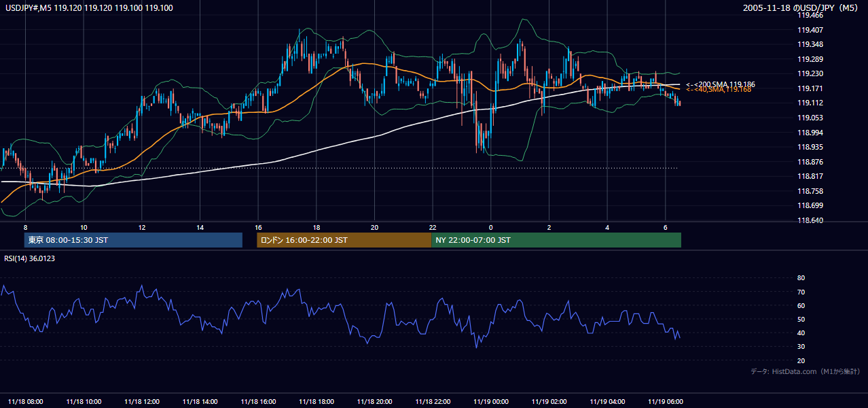
Task: Open the HistData.com data source credit
Action: tap(806, 371)
